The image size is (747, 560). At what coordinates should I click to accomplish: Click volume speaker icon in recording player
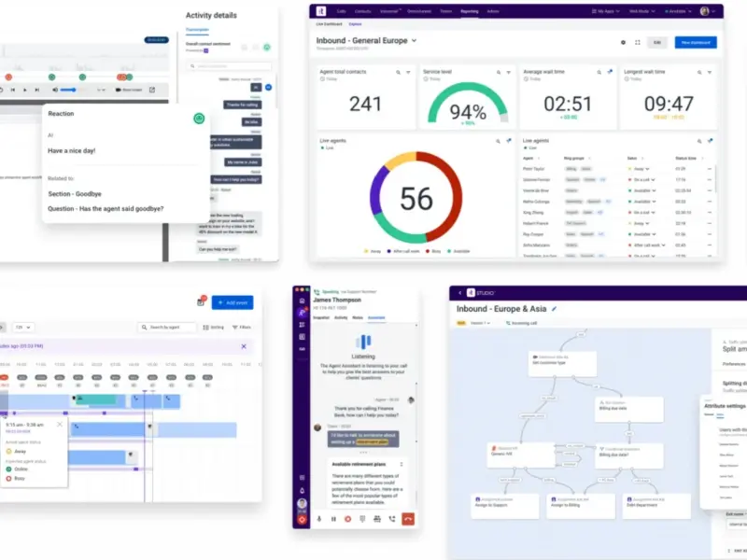pyautogui.click(x=55, y=90)
